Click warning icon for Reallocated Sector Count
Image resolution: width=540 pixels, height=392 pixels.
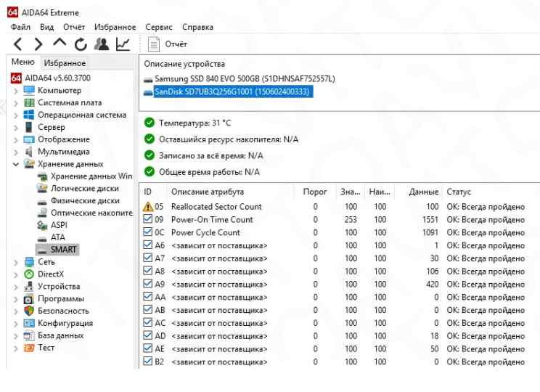click(x=148, y=207)
